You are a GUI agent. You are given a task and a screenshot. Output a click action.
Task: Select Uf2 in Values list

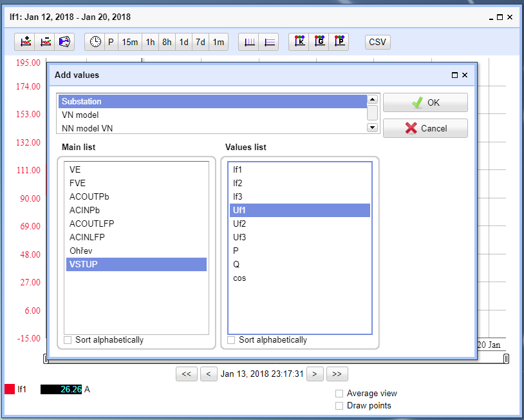click(300, 224)
